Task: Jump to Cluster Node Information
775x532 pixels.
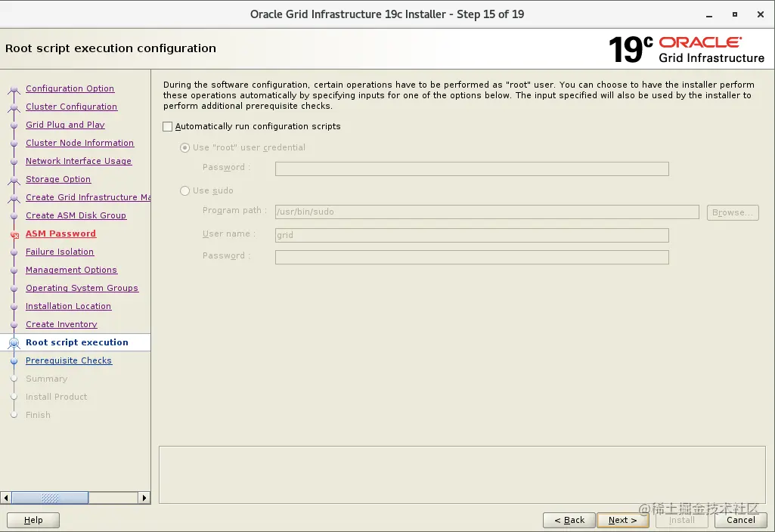Action: click(x=79, y=143)
